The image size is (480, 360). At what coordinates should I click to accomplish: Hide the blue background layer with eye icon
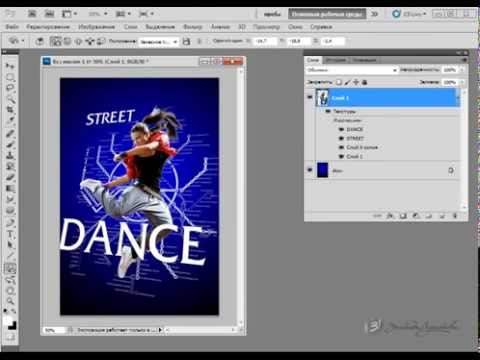tap(310, 170)
